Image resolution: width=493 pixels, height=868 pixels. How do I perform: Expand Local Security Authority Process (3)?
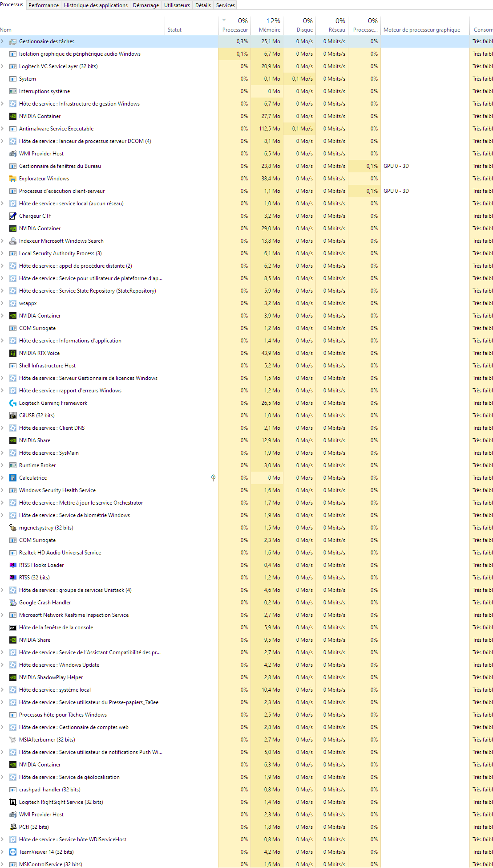(x=2, y=253)
